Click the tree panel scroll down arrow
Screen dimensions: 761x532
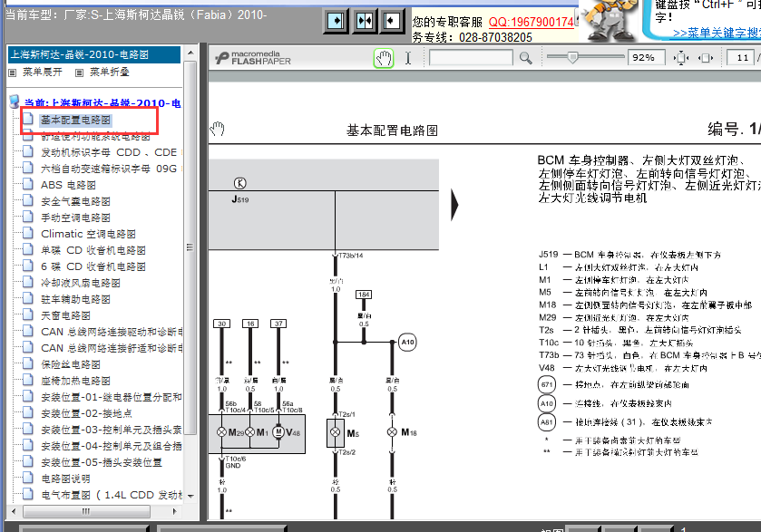click(190, 496)
